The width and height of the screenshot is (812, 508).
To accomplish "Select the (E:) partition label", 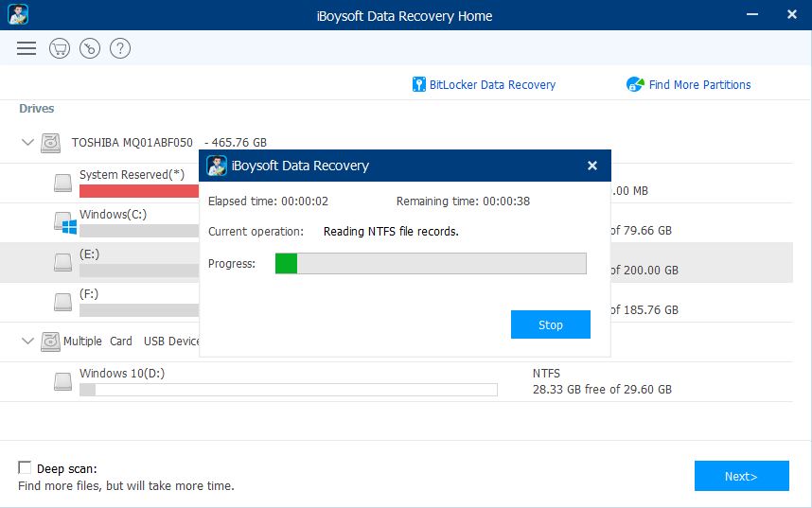I will pos(89,254).
